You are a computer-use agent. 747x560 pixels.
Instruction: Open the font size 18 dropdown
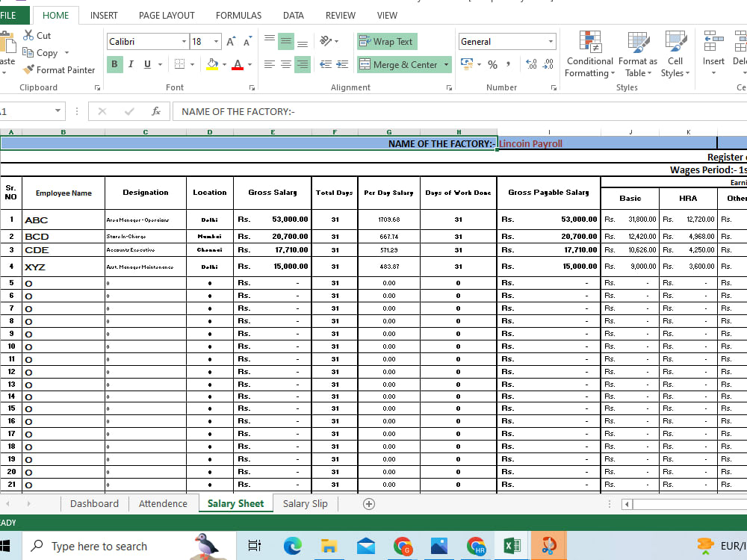pyautogui.click(x=217, y=41)
